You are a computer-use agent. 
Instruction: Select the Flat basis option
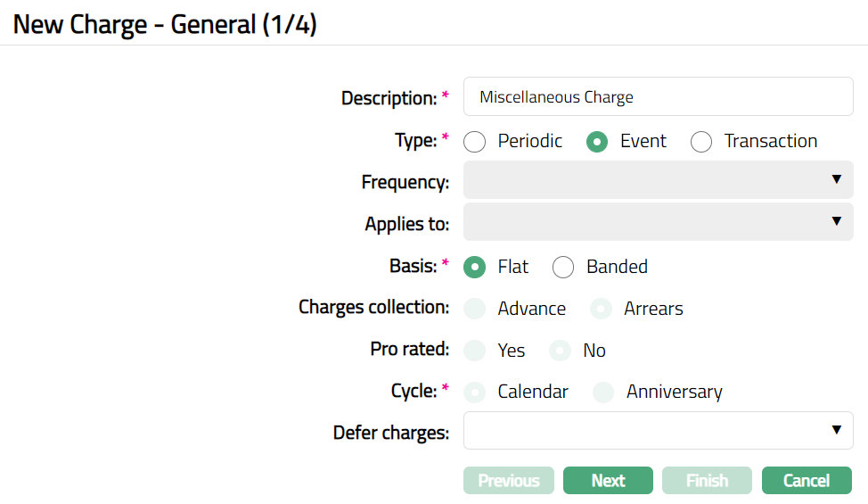[x=475, y=267]
